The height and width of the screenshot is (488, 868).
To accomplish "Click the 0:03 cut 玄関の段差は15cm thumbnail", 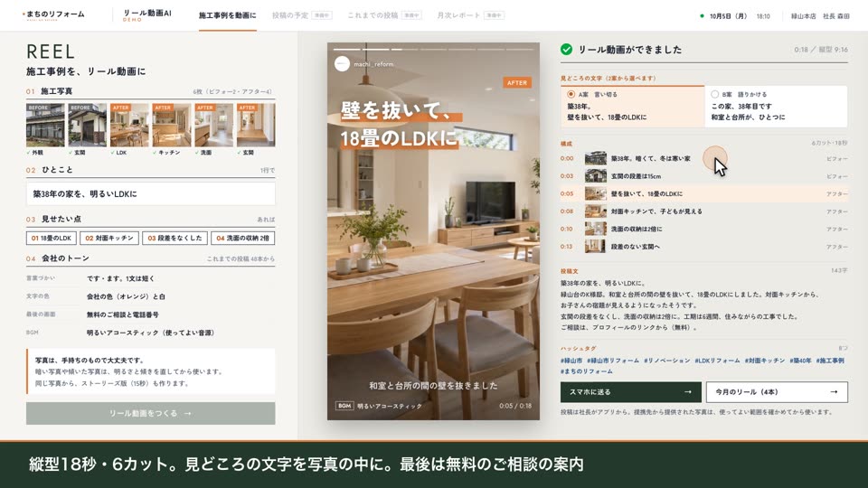I will (x=596, y=176).
